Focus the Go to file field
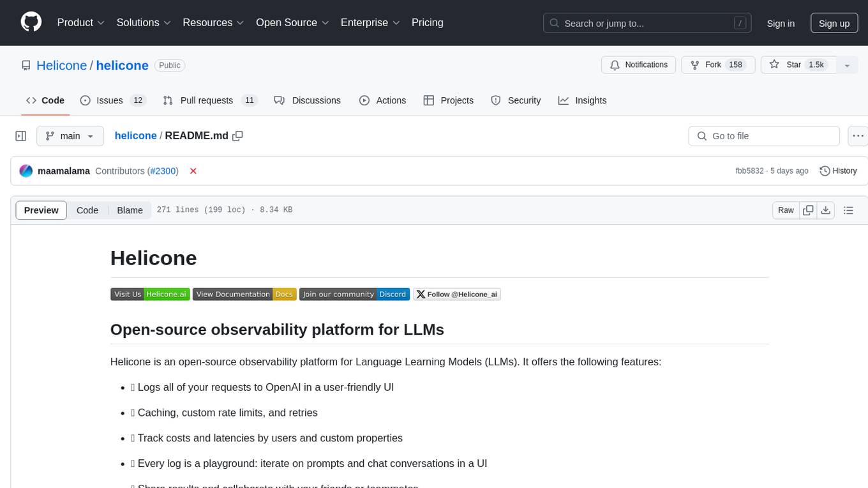This screenshot has width=868, height=488. [x=764, y=136]
